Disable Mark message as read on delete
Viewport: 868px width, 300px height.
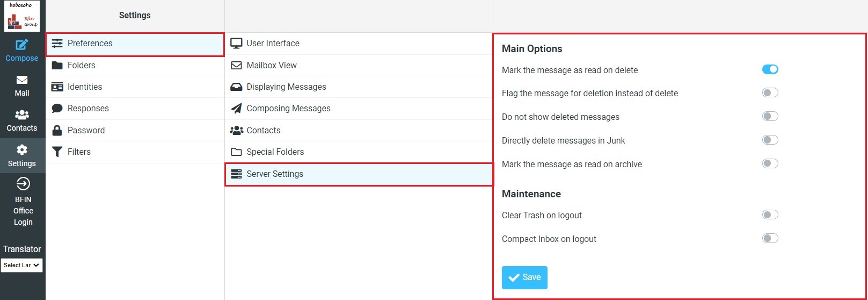[x=770, y=69]
